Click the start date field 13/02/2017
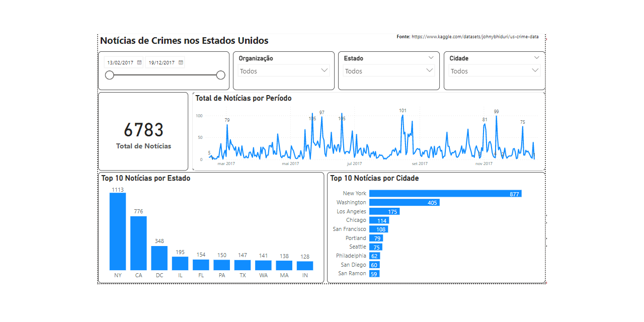 point(121,61)
